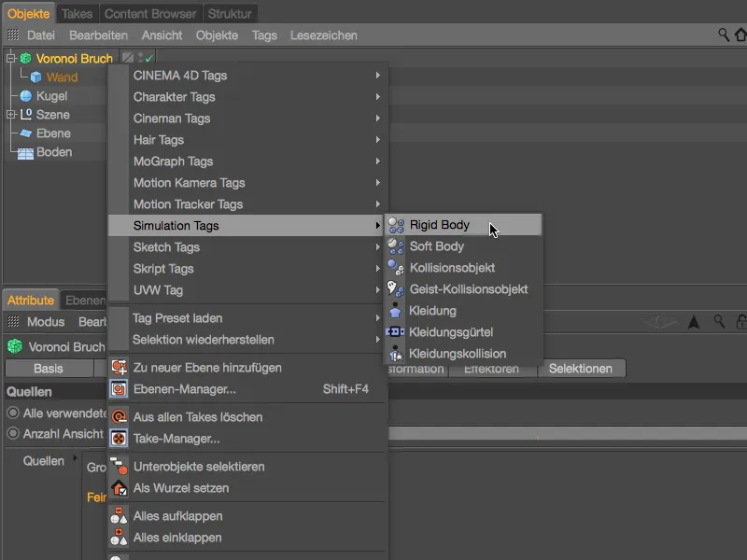The height and width of the screenshot is (560, 747).
Task: Click the Wand cube icon
Action: tap(35, 77)
